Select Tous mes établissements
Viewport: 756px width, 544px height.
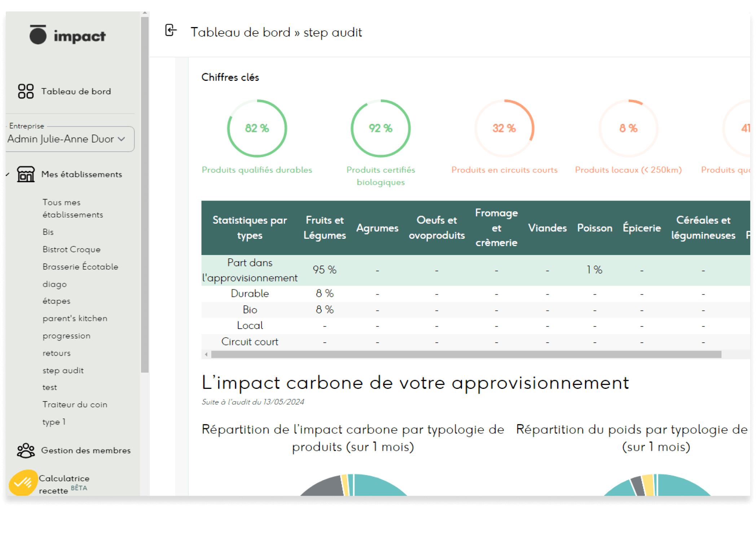click(72, 208)
